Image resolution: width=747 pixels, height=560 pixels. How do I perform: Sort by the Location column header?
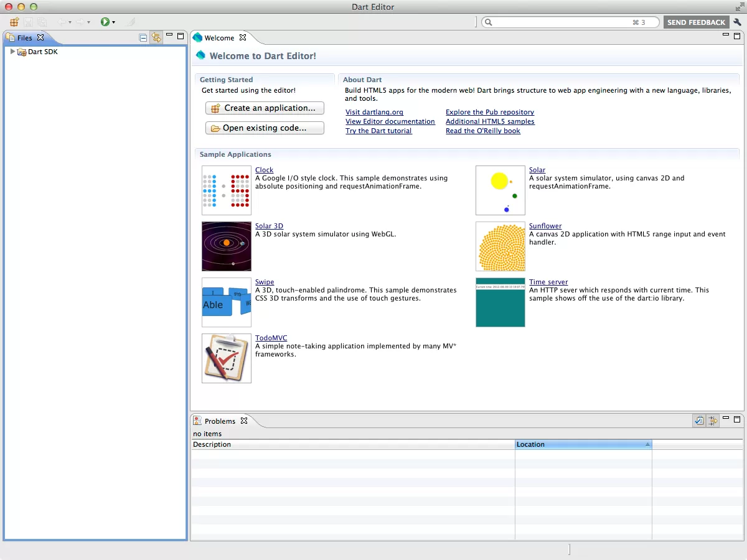coord(583,445)
